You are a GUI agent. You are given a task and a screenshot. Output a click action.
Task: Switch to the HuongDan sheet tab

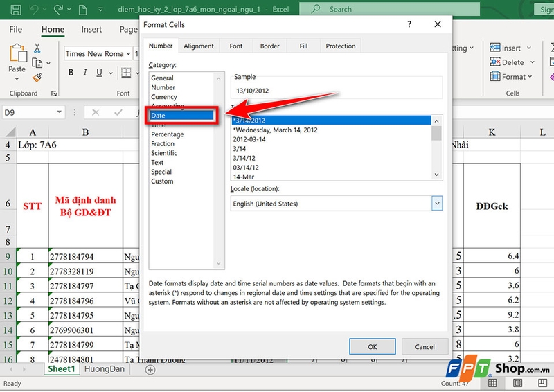(x=105, y=369)
